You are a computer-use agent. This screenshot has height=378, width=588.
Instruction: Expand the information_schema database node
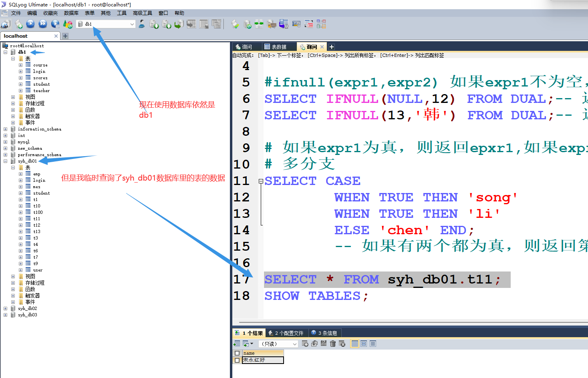[x=5, y=129]
